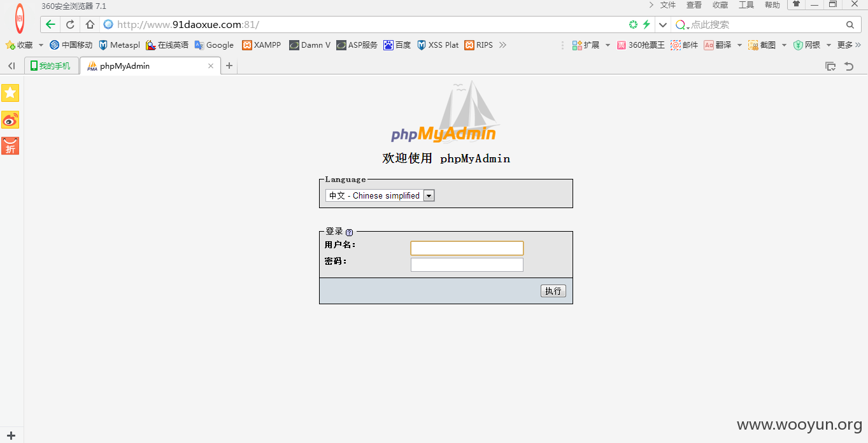Image resolution: width=868 pixels, height=443 pixels.
Task: Open the 中国移动 bookmark
Action: pyautogui.click(x=71, y=45)
